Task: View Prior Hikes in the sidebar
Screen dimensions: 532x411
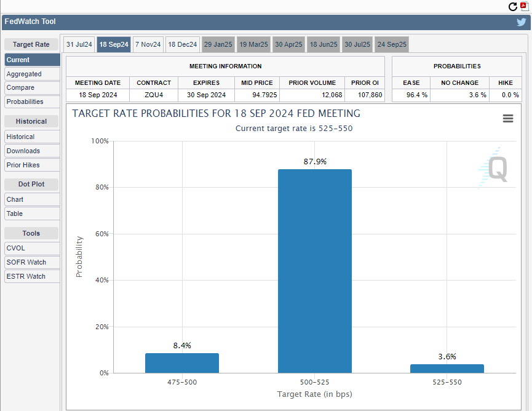Action: [32, 165]
